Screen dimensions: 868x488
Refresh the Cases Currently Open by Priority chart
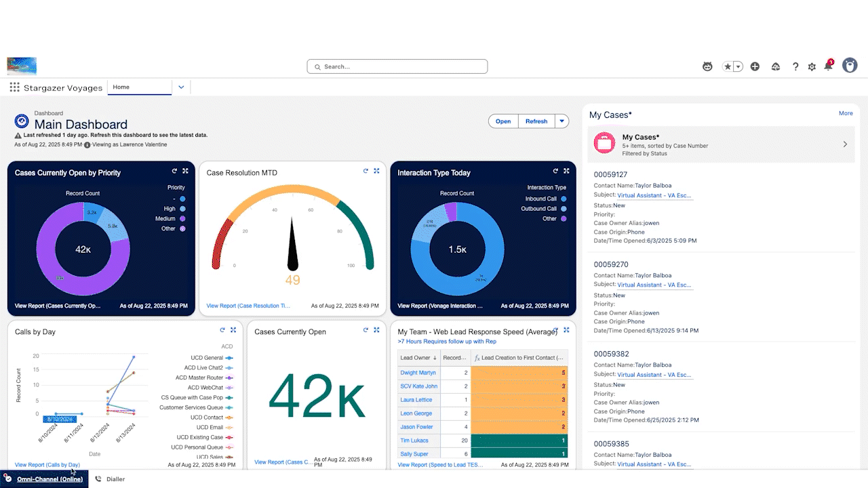(175, 171)
